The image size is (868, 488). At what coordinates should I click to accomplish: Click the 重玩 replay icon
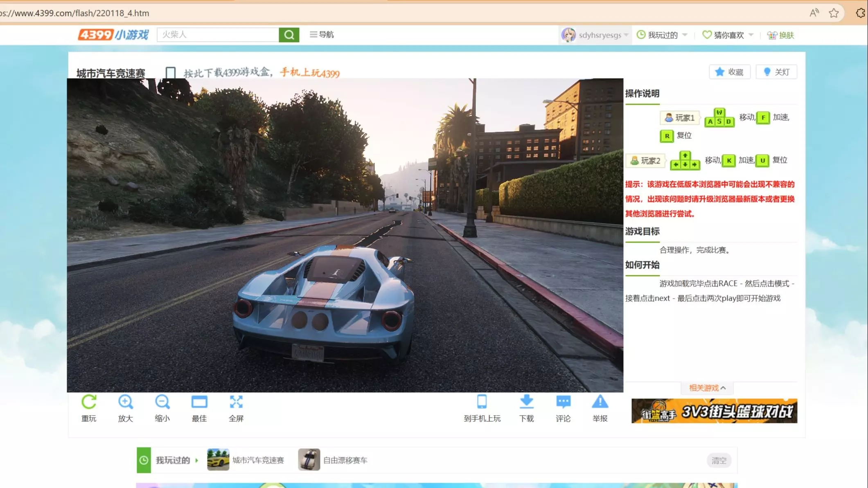89,403
